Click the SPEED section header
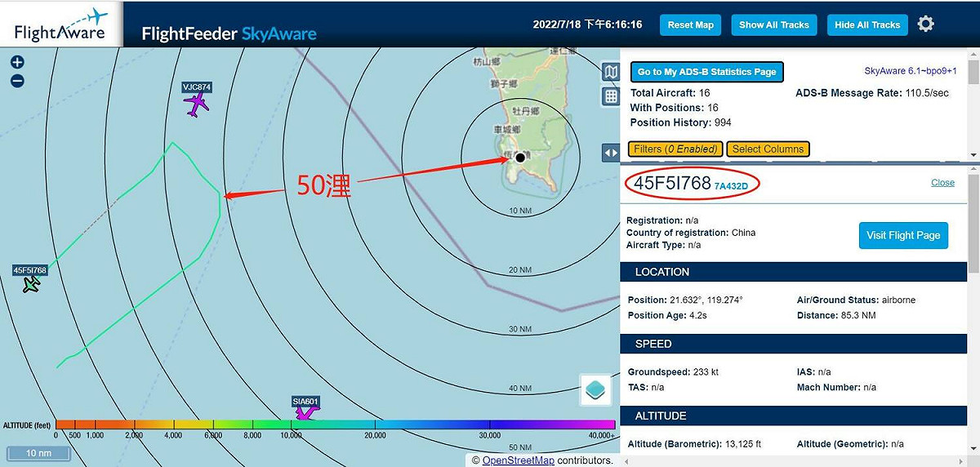980x467 pixels. [x=795, y=344]
